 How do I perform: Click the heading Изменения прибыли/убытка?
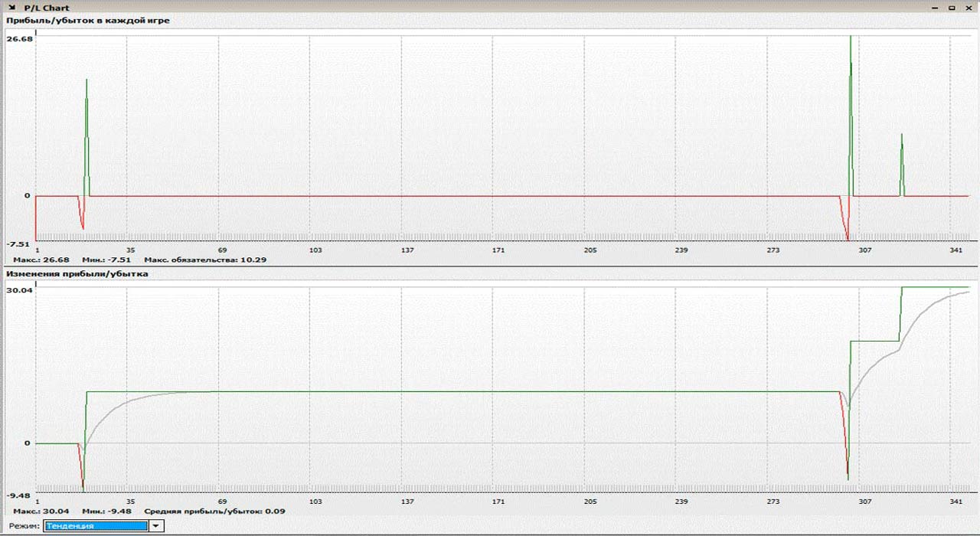coord(77,273)
